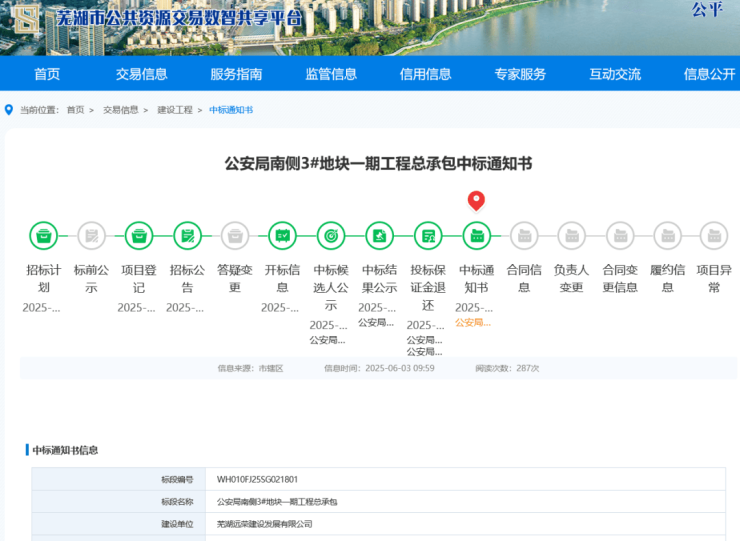
Task: Click the 建设工程 breadcrumb link
Action: coord(174,110)
